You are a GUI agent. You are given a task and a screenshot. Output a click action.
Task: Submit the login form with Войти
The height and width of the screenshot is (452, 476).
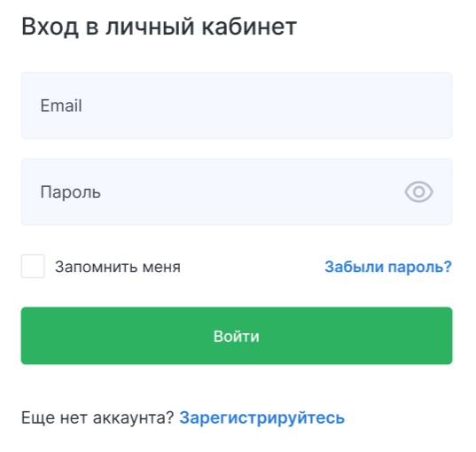(x=237, y=335)
